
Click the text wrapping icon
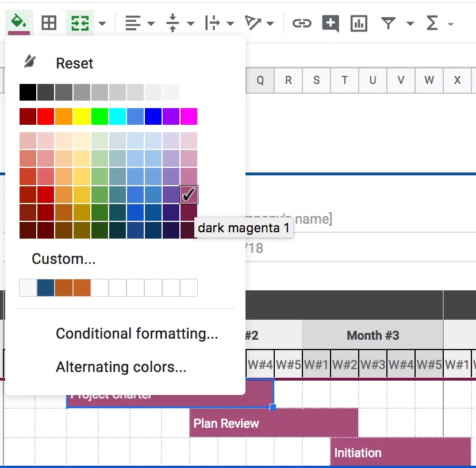click(x=212, y=23)
